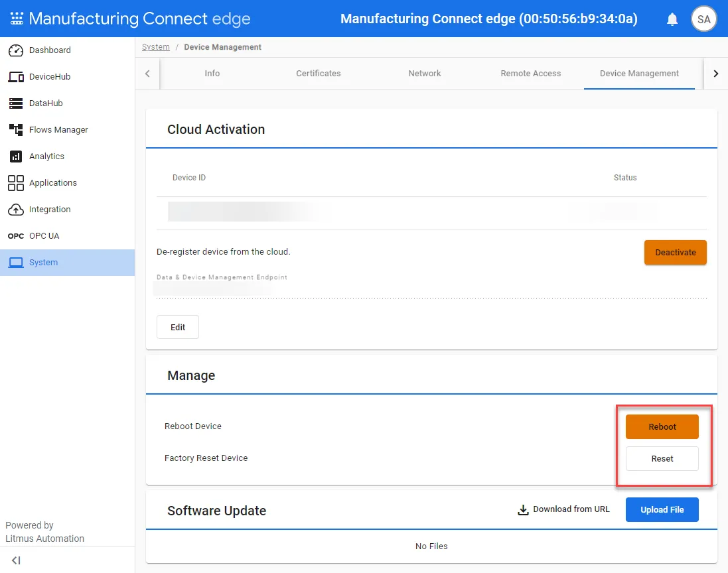
Task: Open Flows Manager in the sidebar
Action: click(67, 129)
